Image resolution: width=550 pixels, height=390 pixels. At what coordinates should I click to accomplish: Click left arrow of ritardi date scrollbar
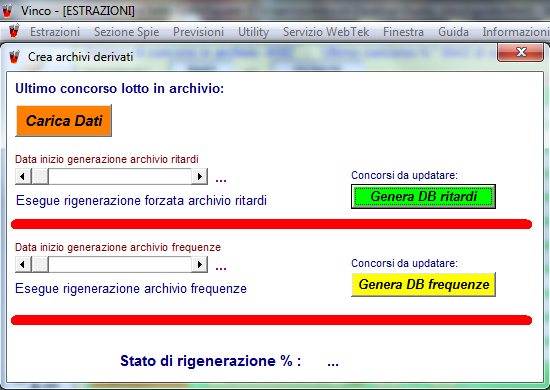[23, 176]
